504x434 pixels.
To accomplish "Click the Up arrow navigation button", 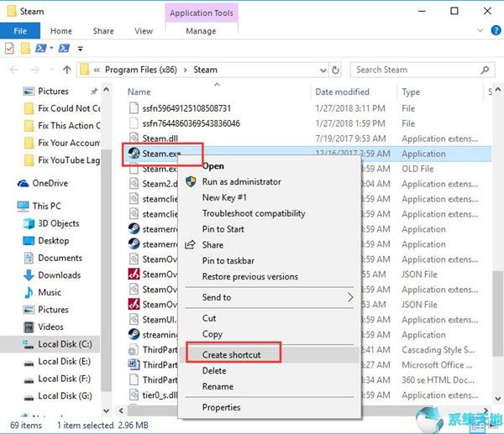I will 67,70.
